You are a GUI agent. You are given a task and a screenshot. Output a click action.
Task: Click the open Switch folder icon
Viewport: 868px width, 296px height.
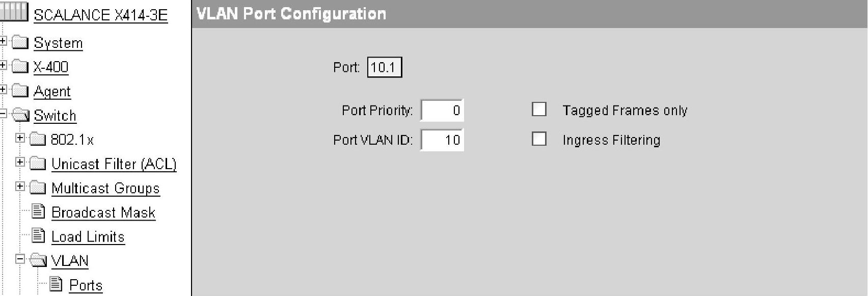pyautogui.click(x=21, y=115)
